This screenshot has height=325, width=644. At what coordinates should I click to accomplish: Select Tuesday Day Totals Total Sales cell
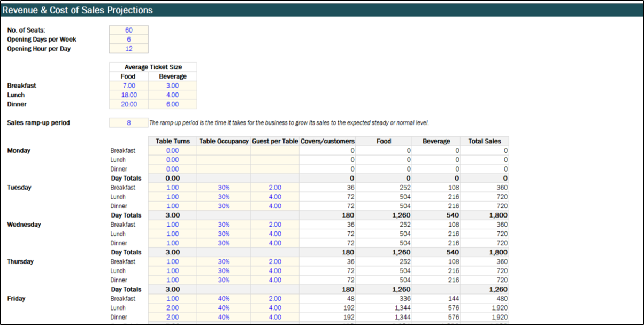484,215
